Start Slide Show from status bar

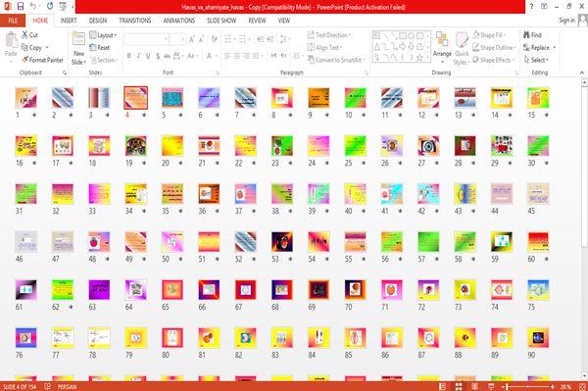491,386
